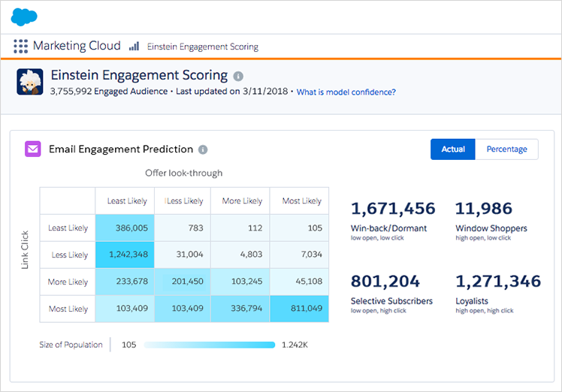The width and height of the screenshot is (562, 392).
Task: Click the Selective Subscribers label
Action: click(x=391, y=301)
